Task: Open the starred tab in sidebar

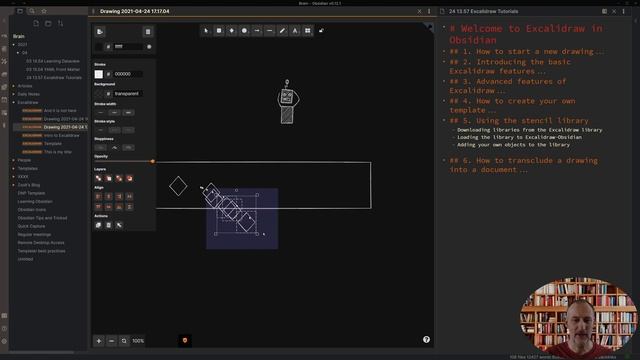Action: (x=44, y=11)
